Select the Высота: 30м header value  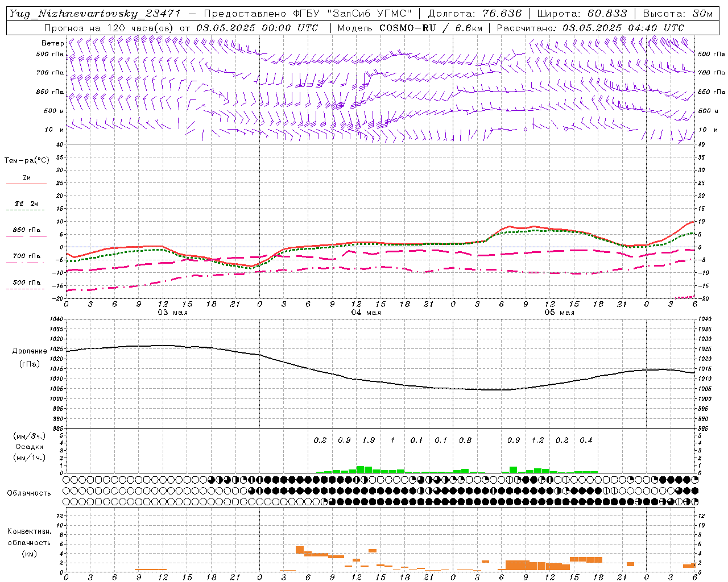[x=677, y=14]
